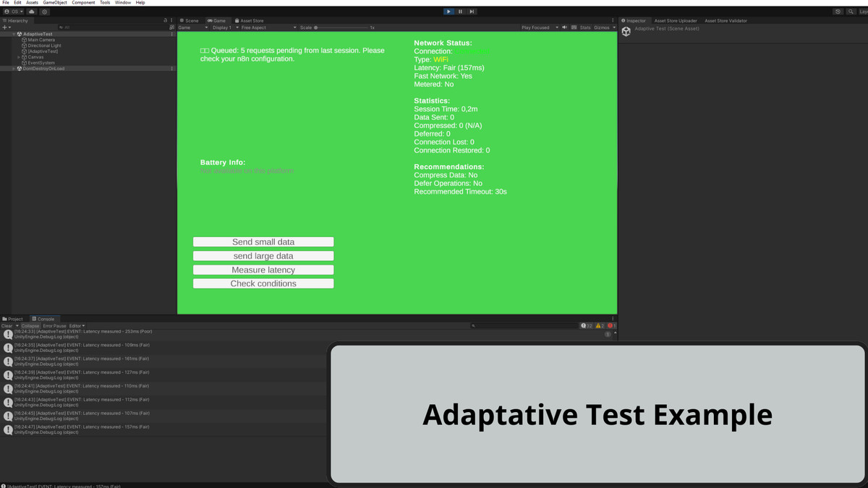Click the global search magnifier icon
This screenshot has height=488, width=868.
point(850,12)
